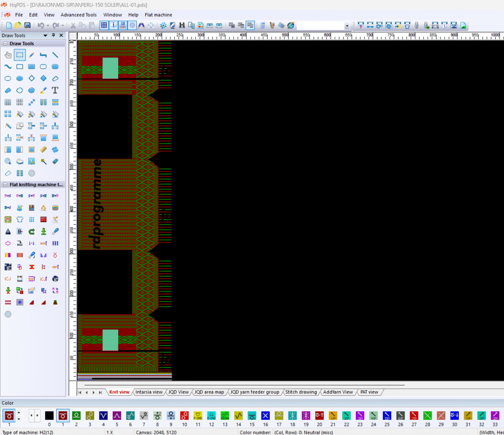Select the ruler measure tool
This screenshot has width=504, height=435.
point(43,150)
